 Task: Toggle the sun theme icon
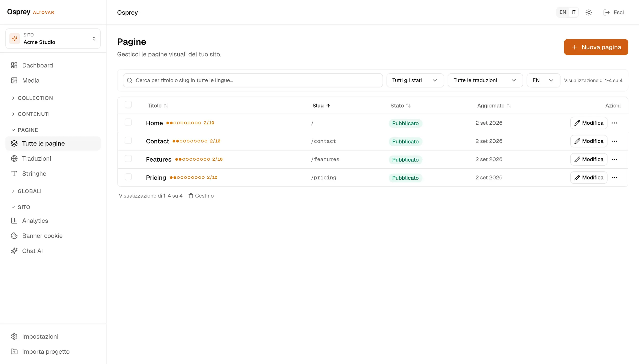coord(589,12)
